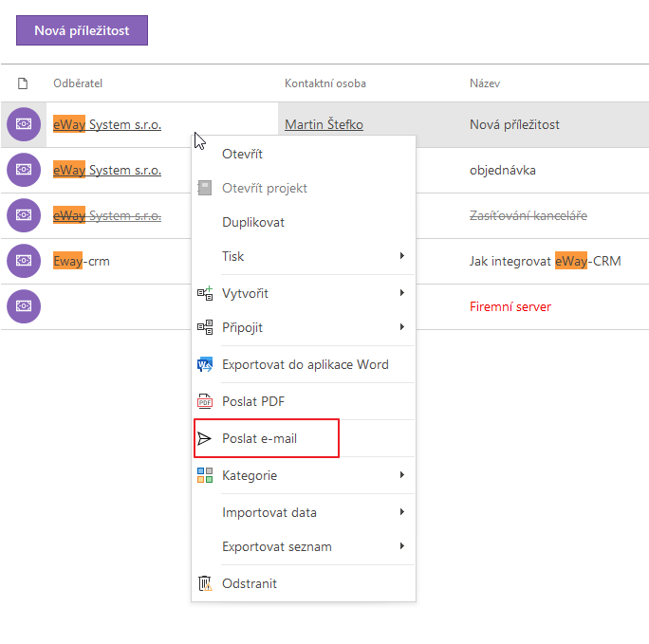Sort by the Kontaktní osoba column header
This screenshot has height=644, width=649.
tap(325, 83)
